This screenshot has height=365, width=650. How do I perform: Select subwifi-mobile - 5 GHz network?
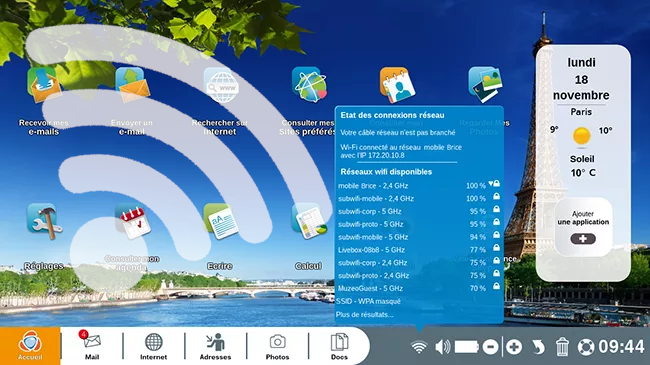pyautogui.click(x=419, y=237)
